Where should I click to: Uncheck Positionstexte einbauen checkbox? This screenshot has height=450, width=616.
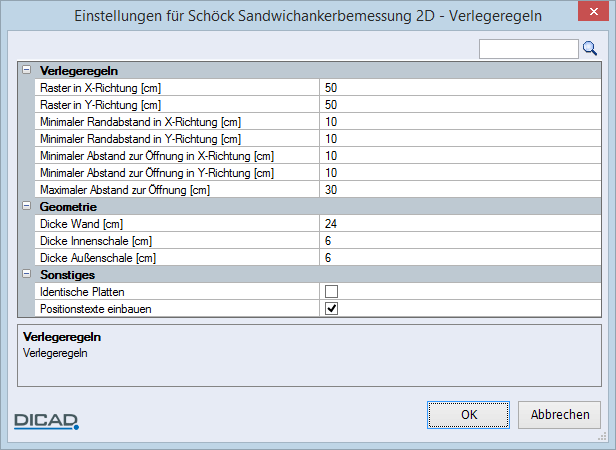331,309
